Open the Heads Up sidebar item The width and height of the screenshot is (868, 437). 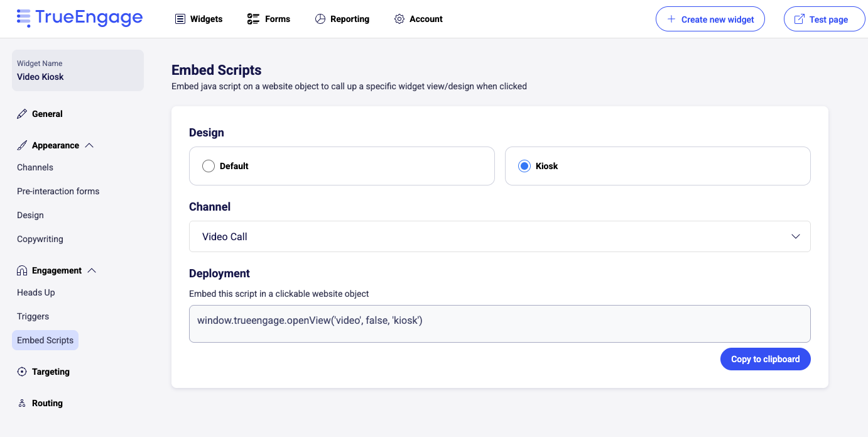pyautogui.click(x=36, y=292)
